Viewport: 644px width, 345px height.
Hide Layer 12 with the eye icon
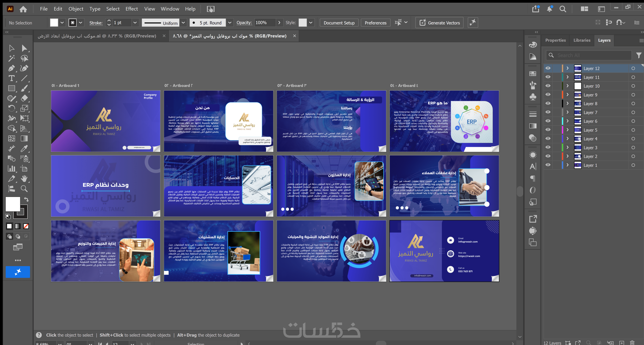point(548,68)
